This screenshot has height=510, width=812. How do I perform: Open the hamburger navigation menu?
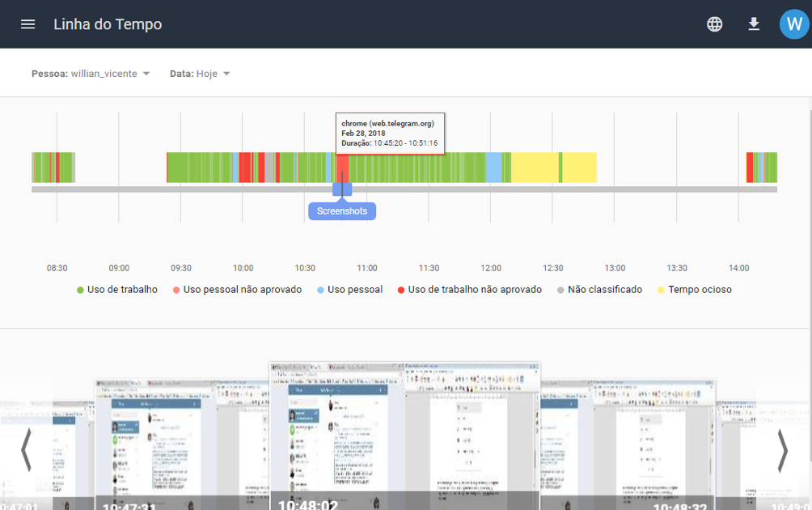pyautogui.click(x=27, y=24)
